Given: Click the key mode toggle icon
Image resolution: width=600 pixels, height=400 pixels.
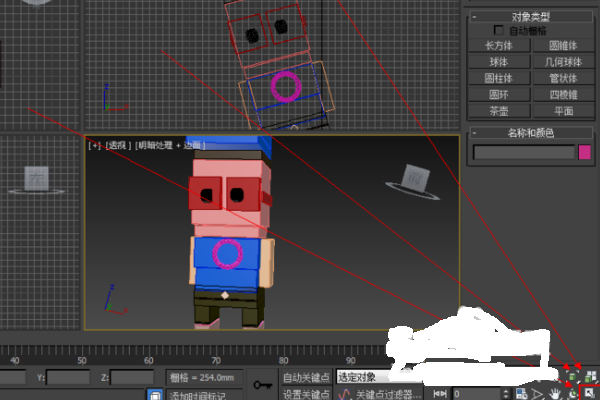Looking at the screenshot, I should [440, 393].
